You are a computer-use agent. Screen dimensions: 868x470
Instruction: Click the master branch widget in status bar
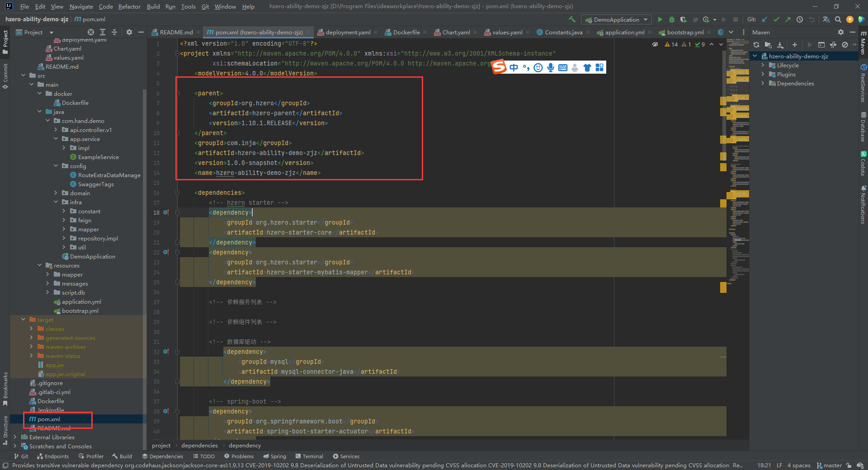829,465
